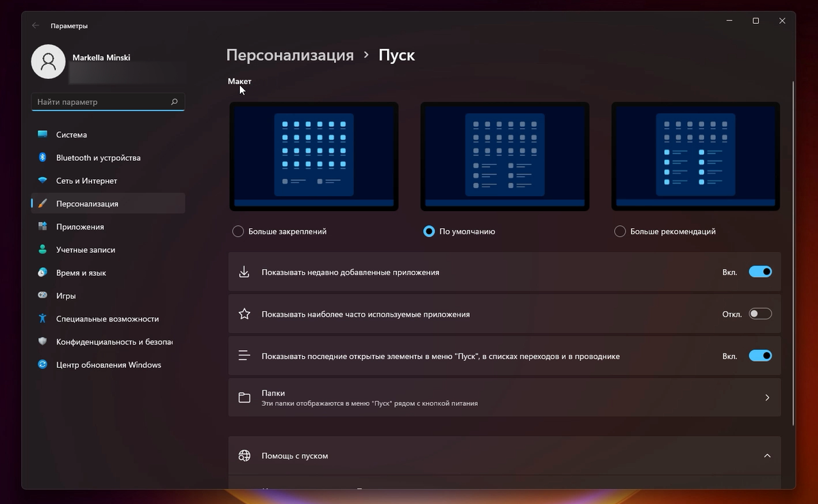
Task: Click the Игры controller icon
Action: (x=42, y=296)
